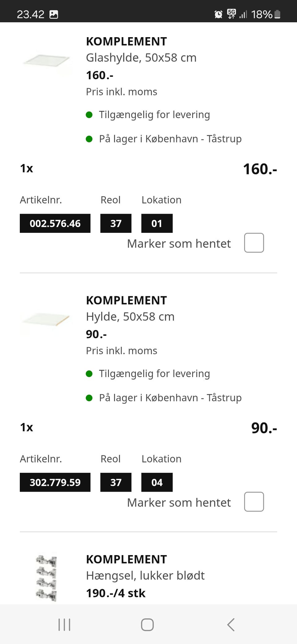Tap the Android back navigation icon
The width and height of the screenshot is (297, 644).
[x=231, y=624]
